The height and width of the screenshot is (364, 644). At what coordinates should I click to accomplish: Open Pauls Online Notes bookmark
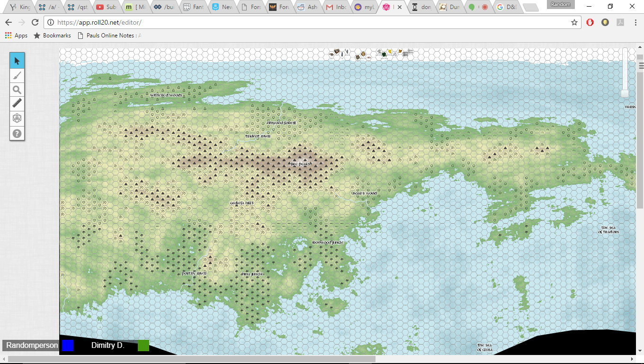109,36
